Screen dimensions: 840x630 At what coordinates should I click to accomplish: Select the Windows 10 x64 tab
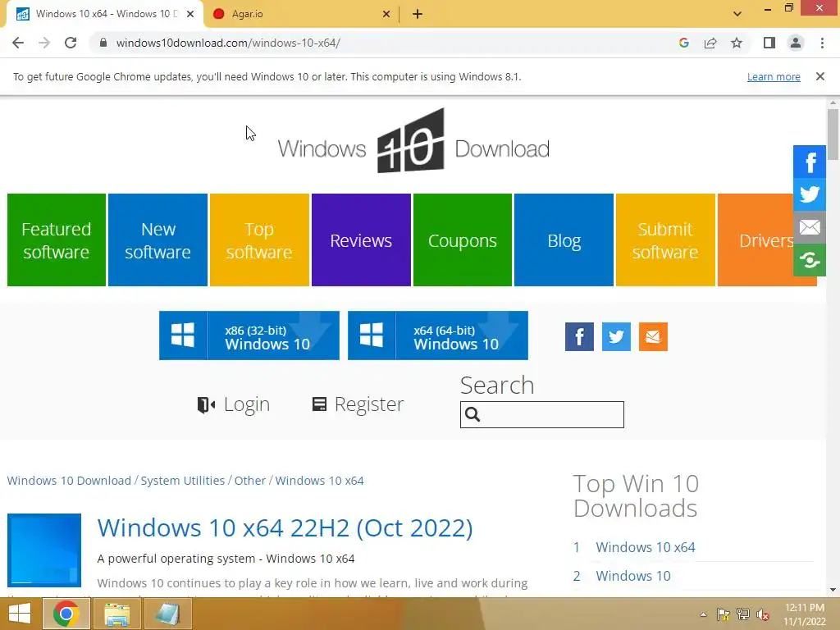[x=105, y=14]
